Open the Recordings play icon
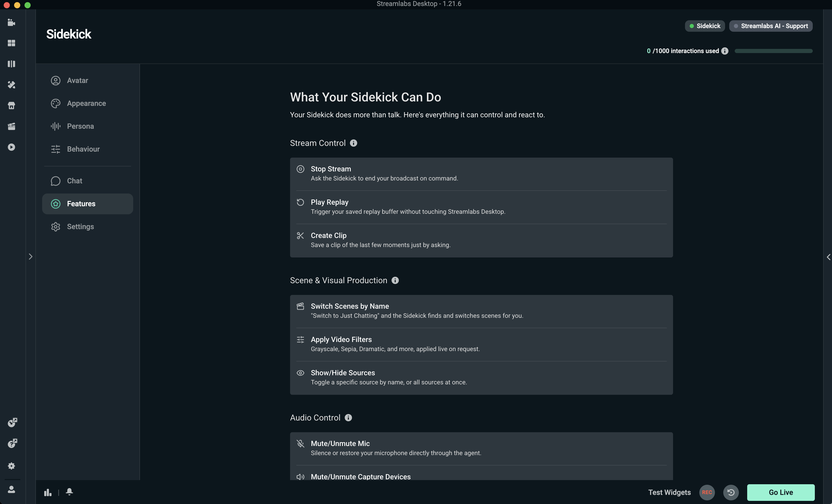The image size is (832, 504). coord(11,147)
